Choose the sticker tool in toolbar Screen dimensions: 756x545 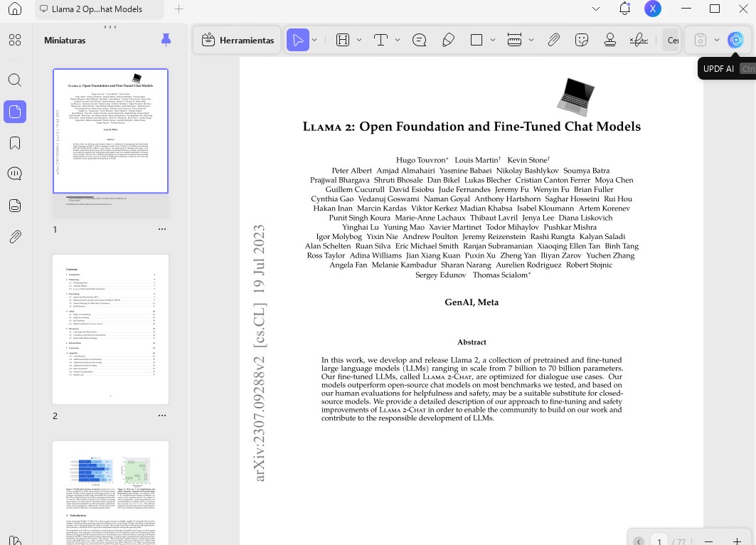tap(582, 40)
